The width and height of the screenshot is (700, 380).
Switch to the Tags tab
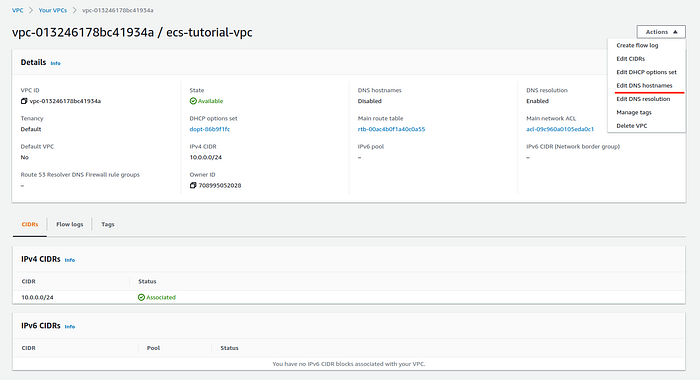click(108, 224)
